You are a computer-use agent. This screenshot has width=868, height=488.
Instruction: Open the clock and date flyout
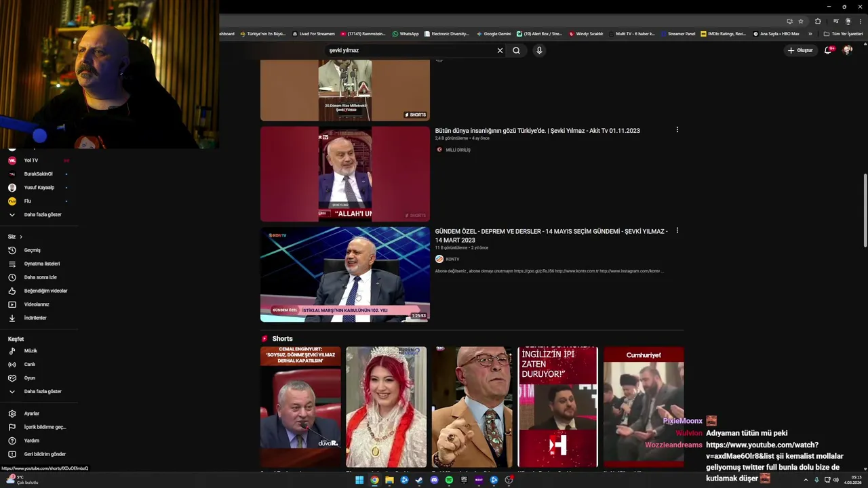(852, 480)
